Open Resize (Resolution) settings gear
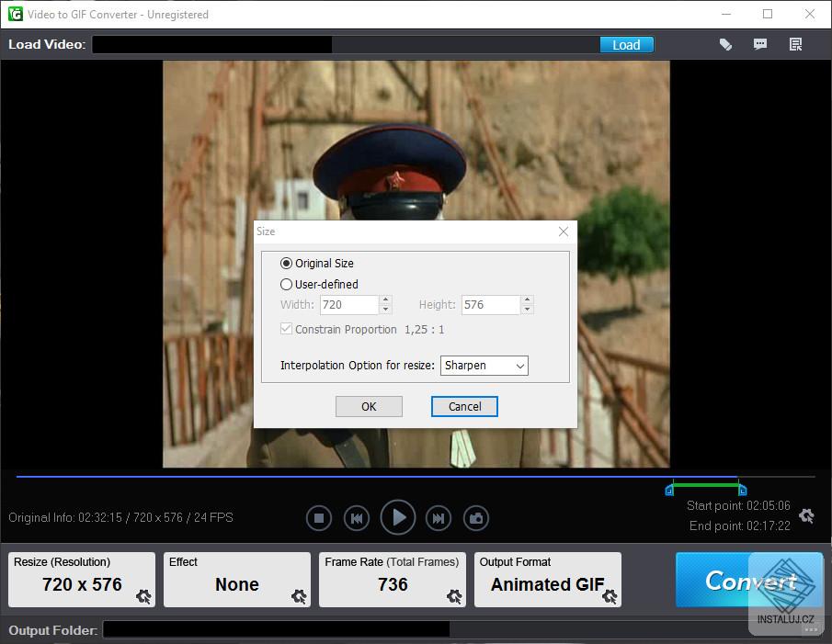The image size is (832, 644). click(x=143, y=597)
